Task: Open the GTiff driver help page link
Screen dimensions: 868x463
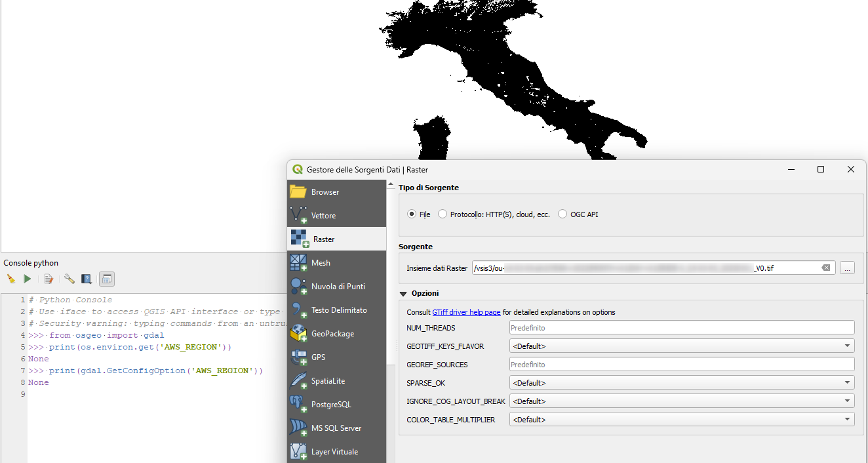Action: [466, 312]
